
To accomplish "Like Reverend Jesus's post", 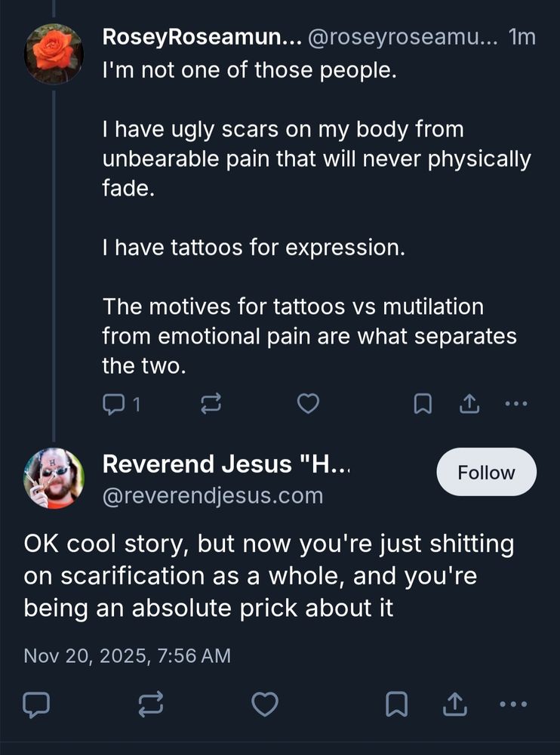I will pyautogui.click(x=264, y=704).
